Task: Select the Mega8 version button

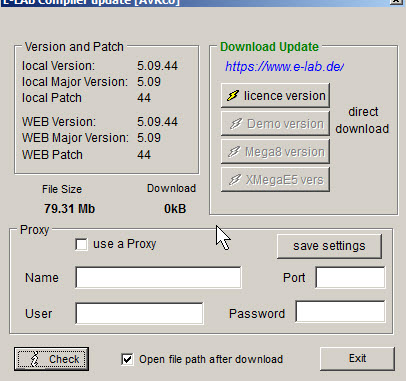Action: pos(275,152)
